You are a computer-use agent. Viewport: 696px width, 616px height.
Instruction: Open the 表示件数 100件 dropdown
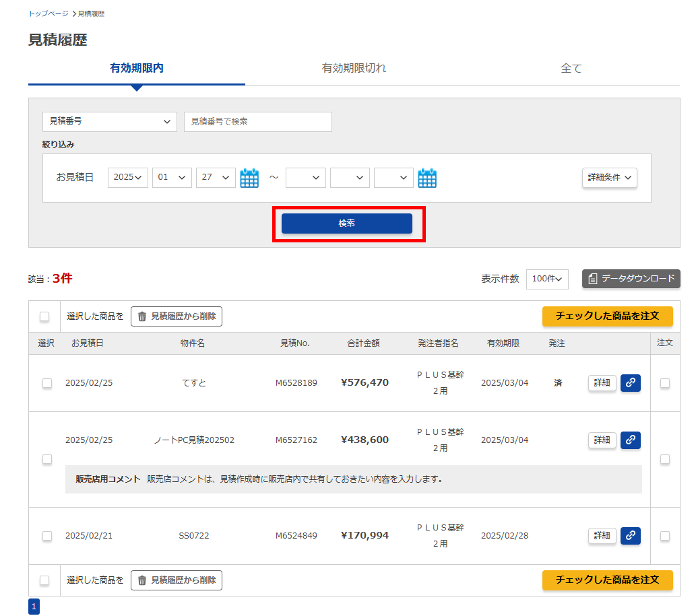coord(547,279)
